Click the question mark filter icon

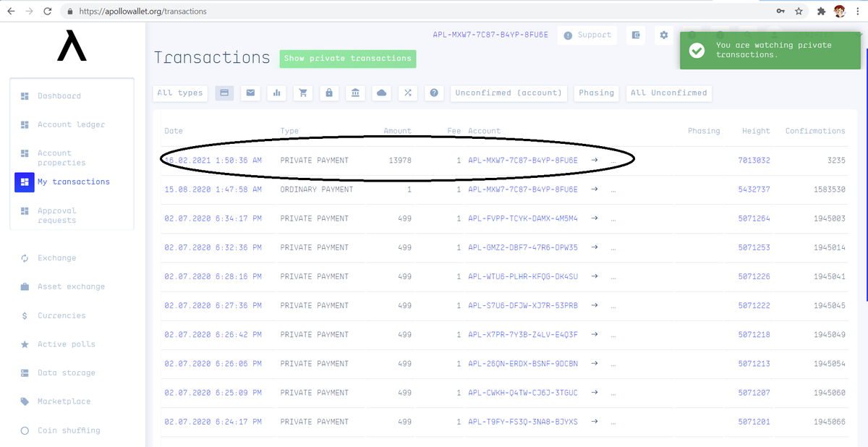pos(434,93)
